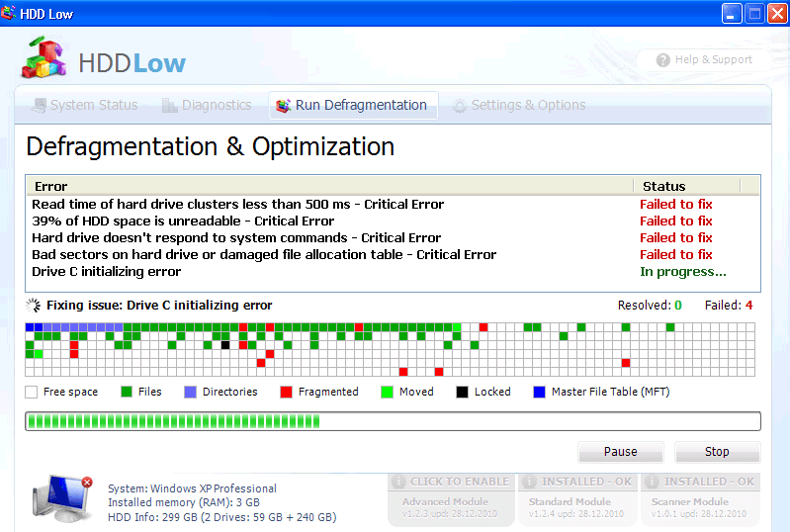Click the HDD Low logo cube icon
Image resolution: width=790 pixels, height=532 pixels.
[44, 59]
